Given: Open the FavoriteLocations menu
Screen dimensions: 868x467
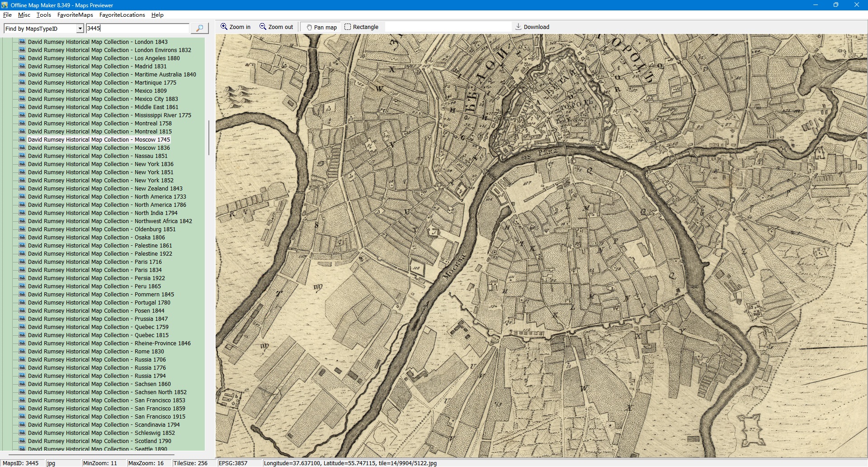Looking at the screenshot, I should tap(122, 15).
